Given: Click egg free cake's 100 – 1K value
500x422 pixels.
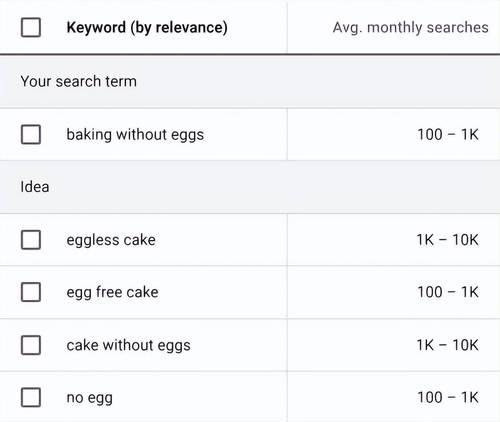Looking at the screenshot, I should pyautogui.click(x=448, y=292).
